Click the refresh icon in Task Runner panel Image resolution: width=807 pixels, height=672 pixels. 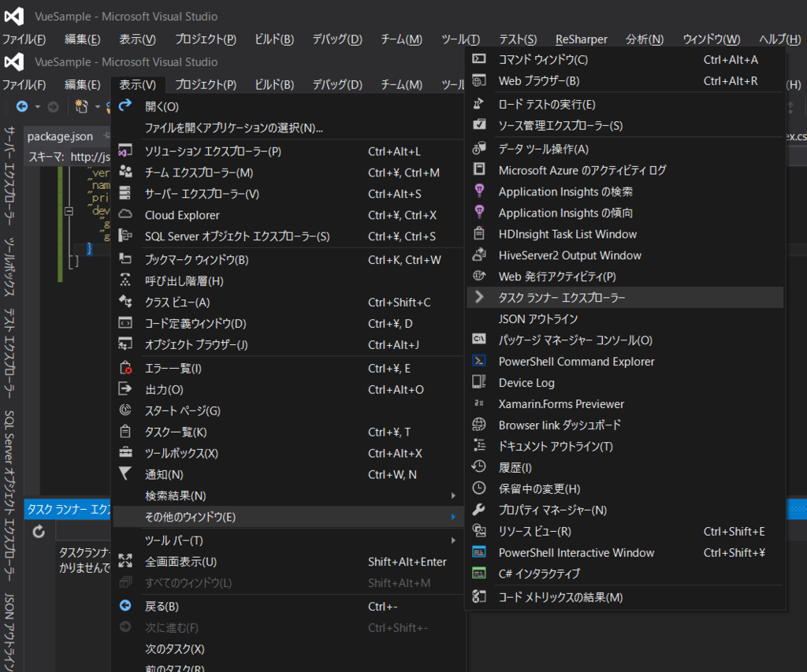[39, 532]
